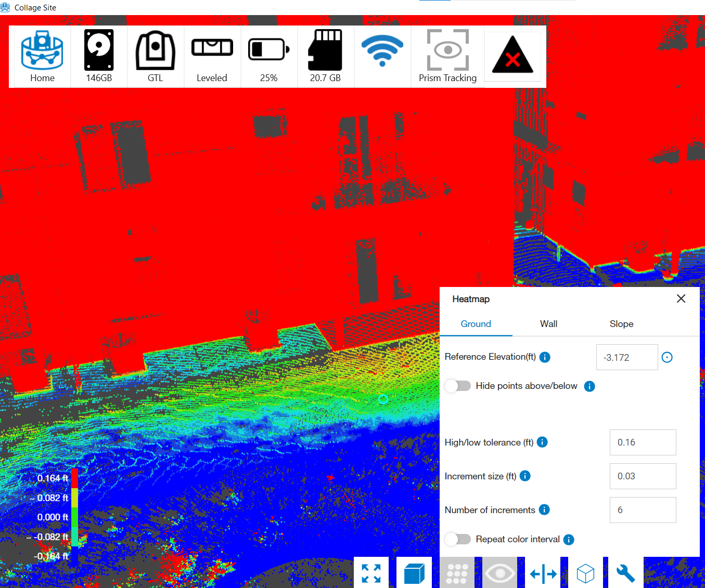Image resolution: width=705 pixels, height=588 pixels.
Task: Check the 25% battery status icon
Action: tap(268, 56)
